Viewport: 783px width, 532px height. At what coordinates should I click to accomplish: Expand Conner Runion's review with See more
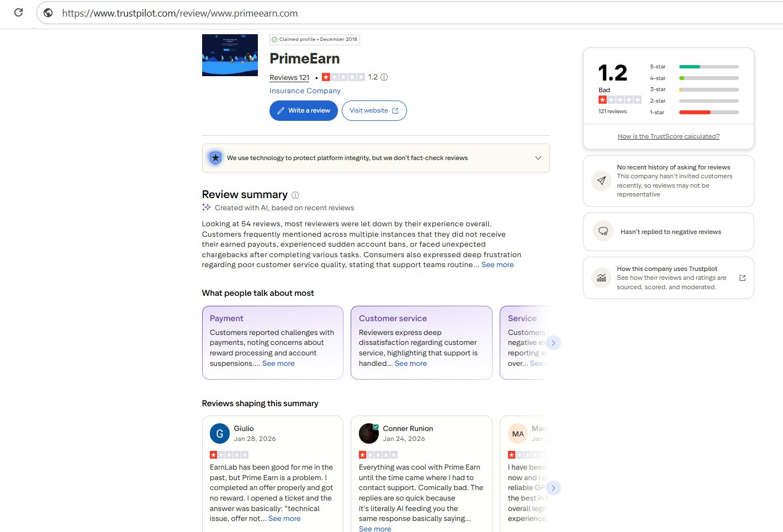point(375,529)
